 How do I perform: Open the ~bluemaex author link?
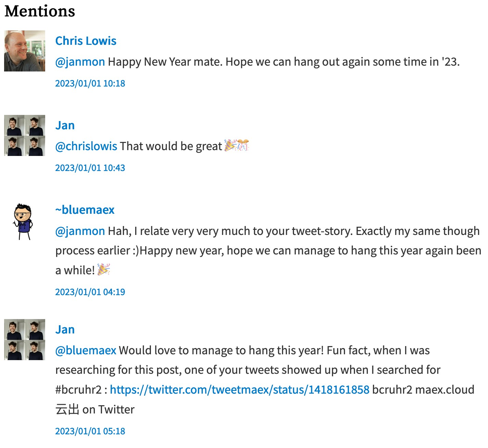pyautogui.click(x=85, y=210)
